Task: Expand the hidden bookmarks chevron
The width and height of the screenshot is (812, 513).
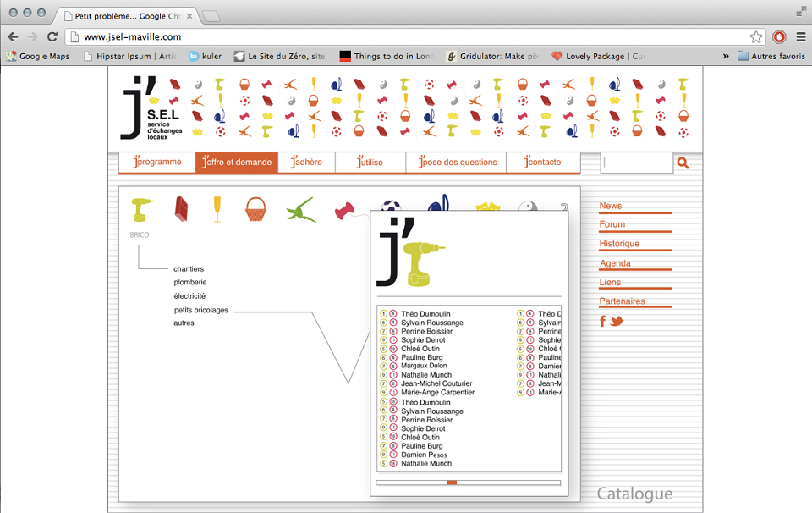Action: [726, 56]
